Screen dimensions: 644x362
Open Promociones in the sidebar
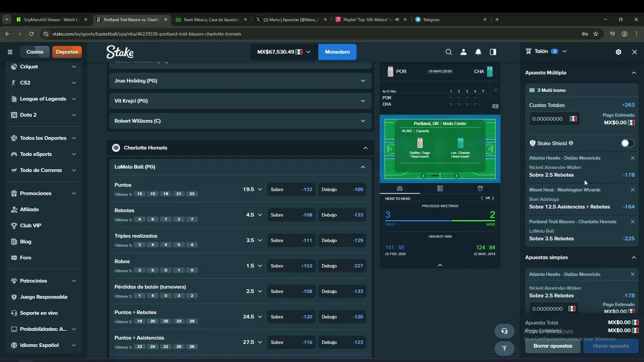[x=43, y=193]
